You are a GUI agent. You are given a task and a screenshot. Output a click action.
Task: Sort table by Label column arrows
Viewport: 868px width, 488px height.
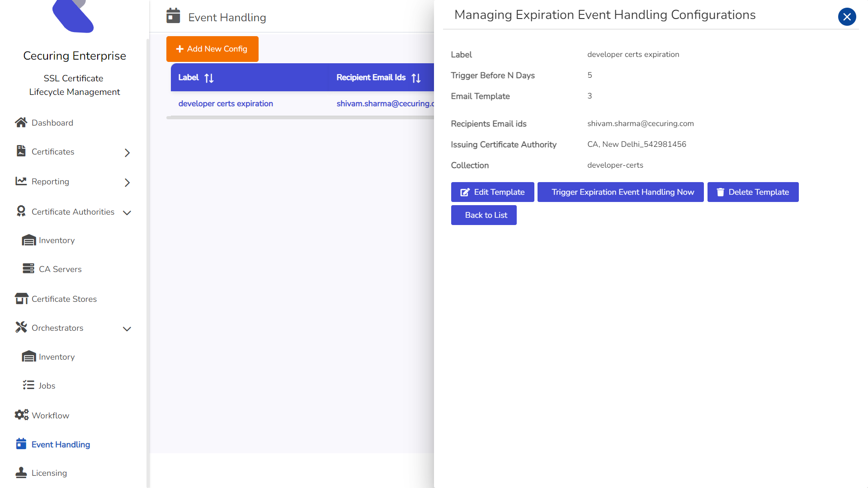209,78
